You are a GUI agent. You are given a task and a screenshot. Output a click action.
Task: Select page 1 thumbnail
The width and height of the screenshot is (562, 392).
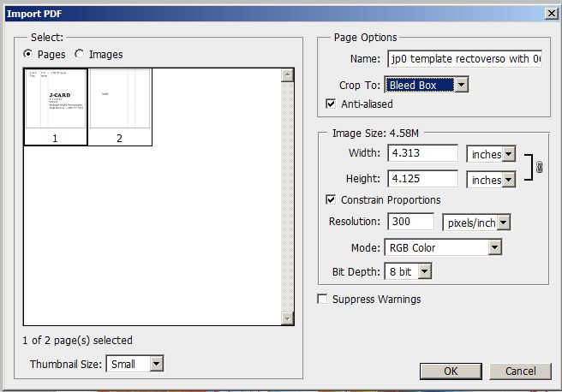56,106
